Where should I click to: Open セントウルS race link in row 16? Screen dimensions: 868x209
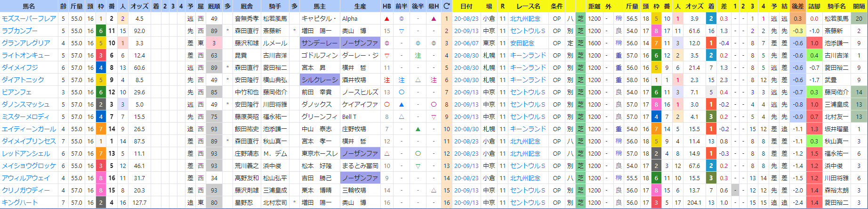coord(528,203)
